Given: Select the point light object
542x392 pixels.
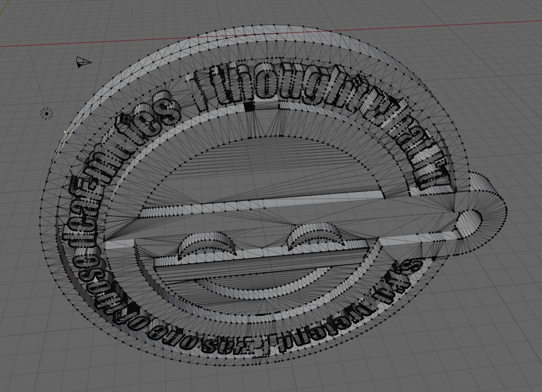Looking at the screenshot, I should [47, 114].
